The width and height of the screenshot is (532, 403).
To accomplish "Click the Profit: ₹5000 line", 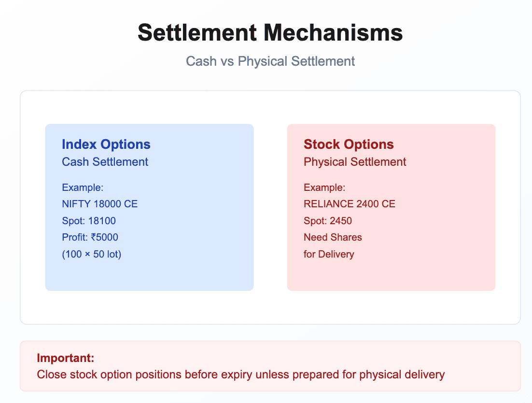I will (x=90, y=237).
